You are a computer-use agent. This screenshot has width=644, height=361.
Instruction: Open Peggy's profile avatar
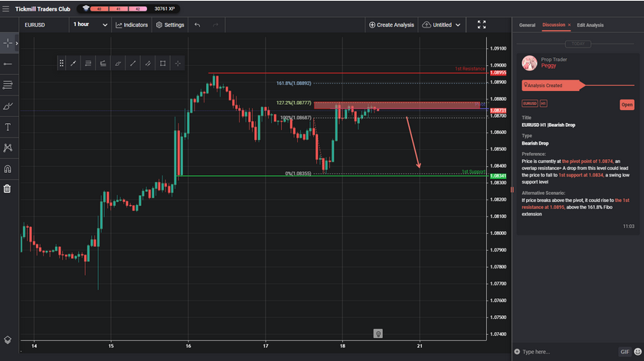(x=529, y=63)
